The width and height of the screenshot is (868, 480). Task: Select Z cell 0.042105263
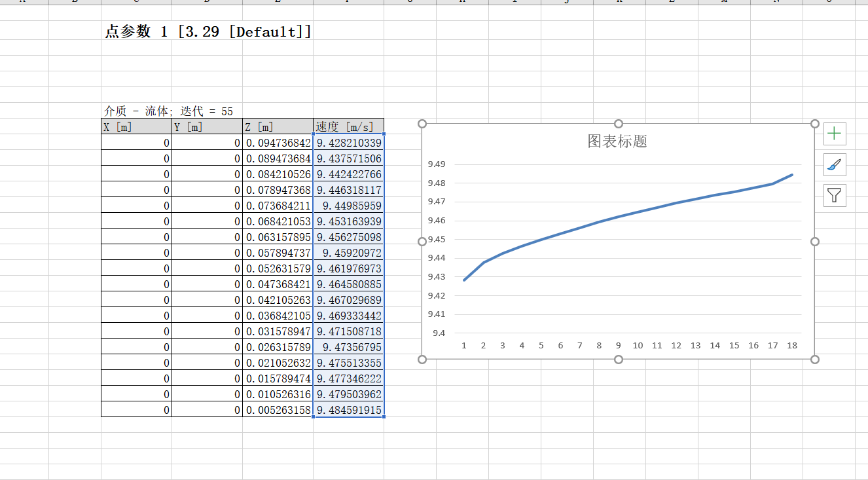(278, 300)
